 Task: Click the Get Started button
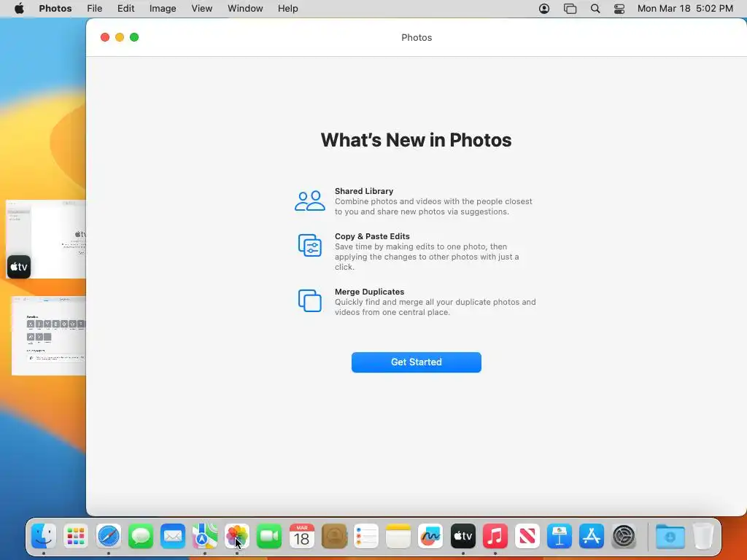tap(416, 362)
